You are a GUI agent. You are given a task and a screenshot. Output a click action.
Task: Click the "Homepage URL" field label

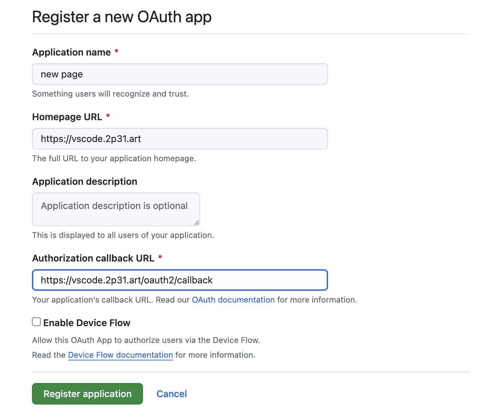[67, 117]
